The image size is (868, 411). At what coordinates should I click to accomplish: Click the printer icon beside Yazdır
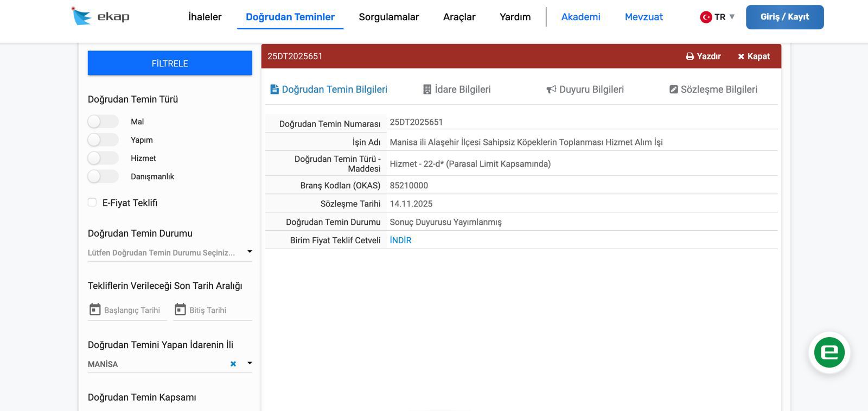click(690, 56)
